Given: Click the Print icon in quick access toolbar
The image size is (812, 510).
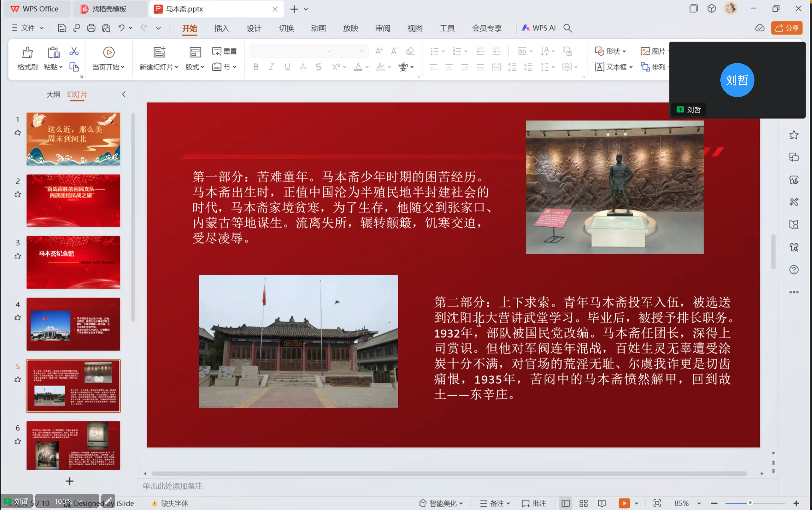Looking at the screenshot, I should pyautogui.click(x=91, y=28).
